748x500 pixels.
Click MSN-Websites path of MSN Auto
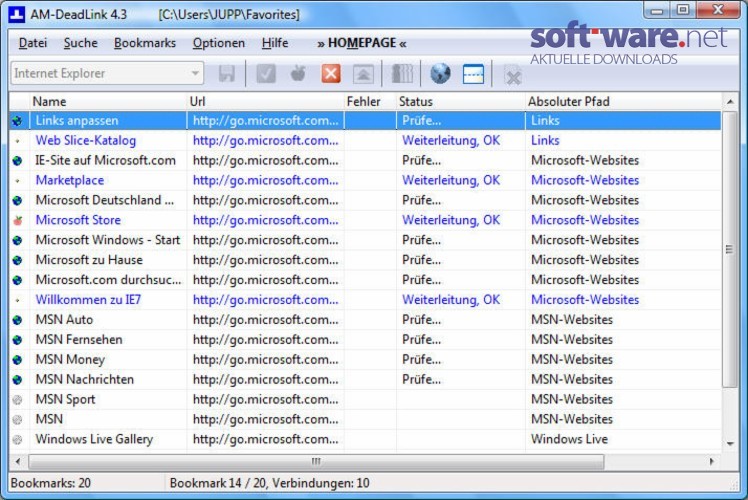point(571,320)
